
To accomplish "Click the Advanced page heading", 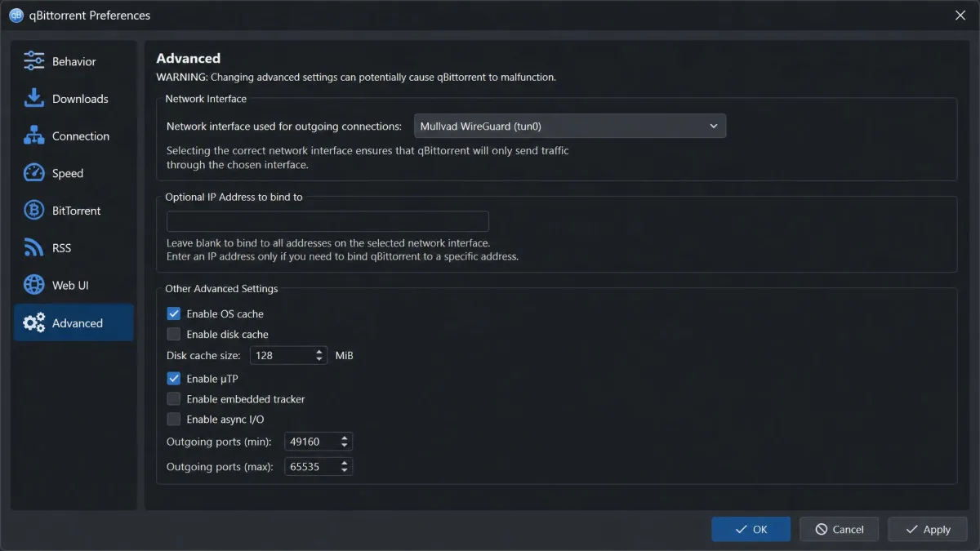I will tap(189, 58).
